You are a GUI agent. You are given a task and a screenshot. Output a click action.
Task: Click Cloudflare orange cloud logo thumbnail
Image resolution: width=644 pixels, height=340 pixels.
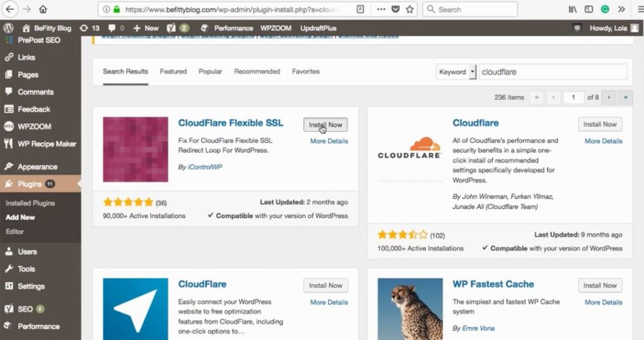point(410,150)
